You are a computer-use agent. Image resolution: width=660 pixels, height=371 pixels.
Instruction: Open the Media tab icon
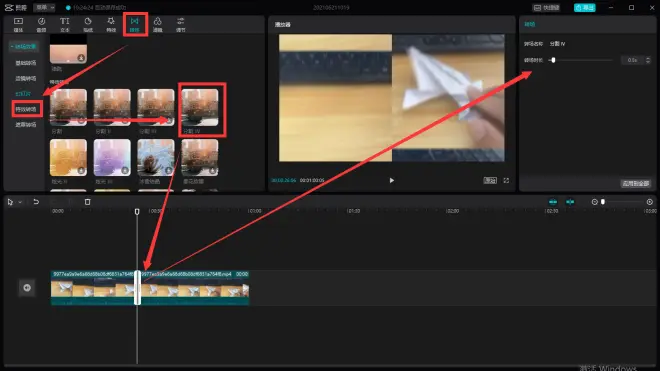18,24
